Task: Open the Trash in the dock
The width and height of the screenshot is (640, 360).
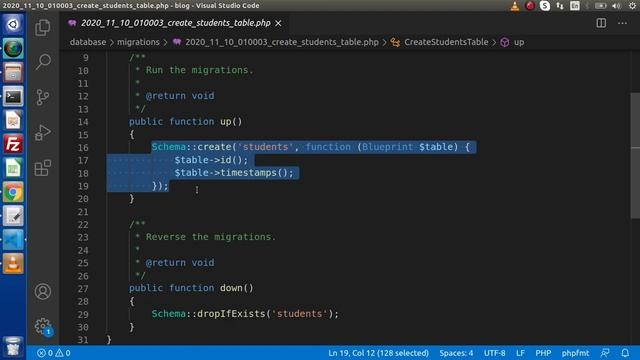Action: point(13,346)
